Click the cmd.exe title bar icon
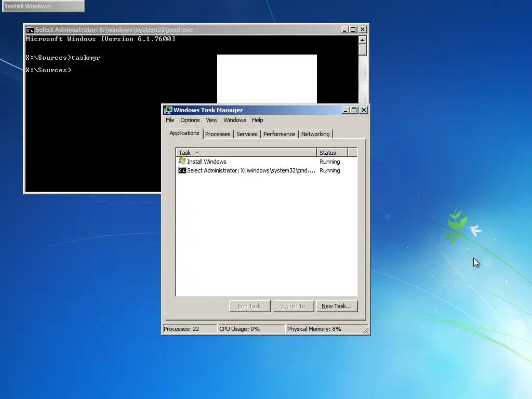Image resolution: width=532 pixels, height=399 pixels. click(30, 30)
